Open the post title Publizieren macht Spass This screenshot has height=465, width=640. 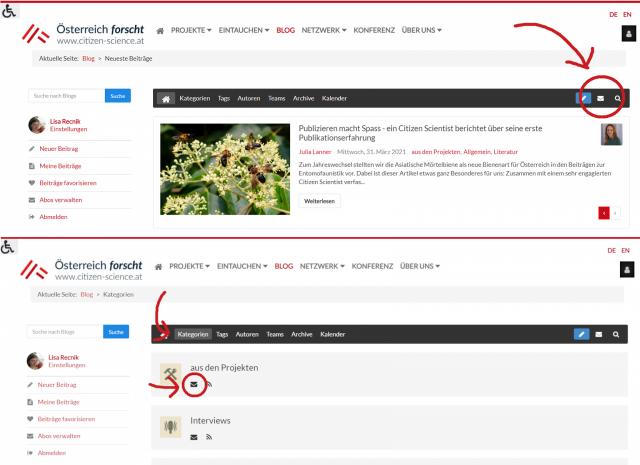pyautogui.click(x=420, y=133)
